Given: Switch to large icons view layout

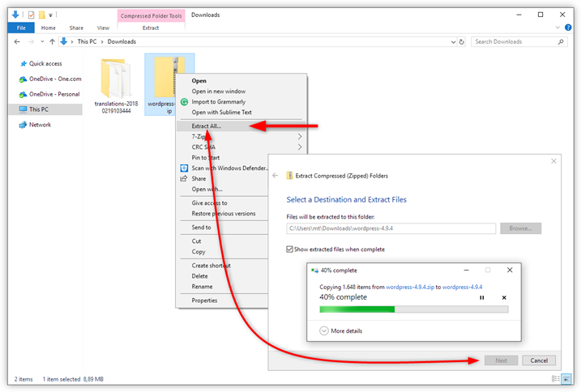Looking at the screenshot, I should (x=566, y=379).
